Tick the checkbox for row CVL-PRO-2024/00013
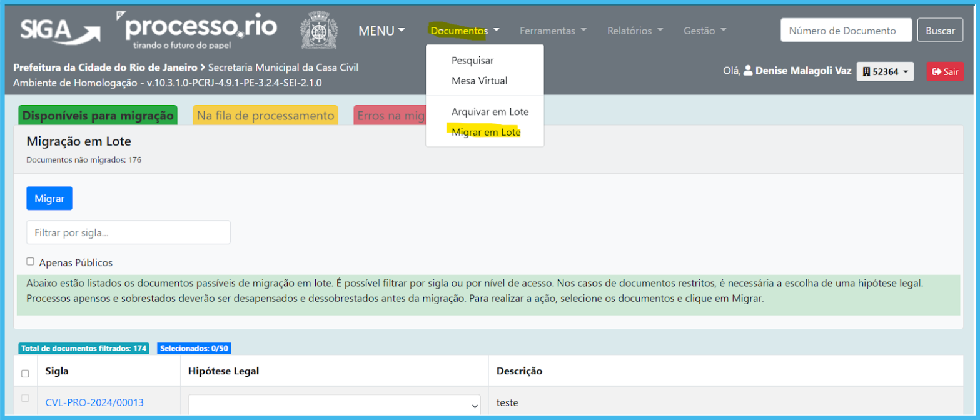This screenshot has height=420, width=980. click(x=25, y=398)
